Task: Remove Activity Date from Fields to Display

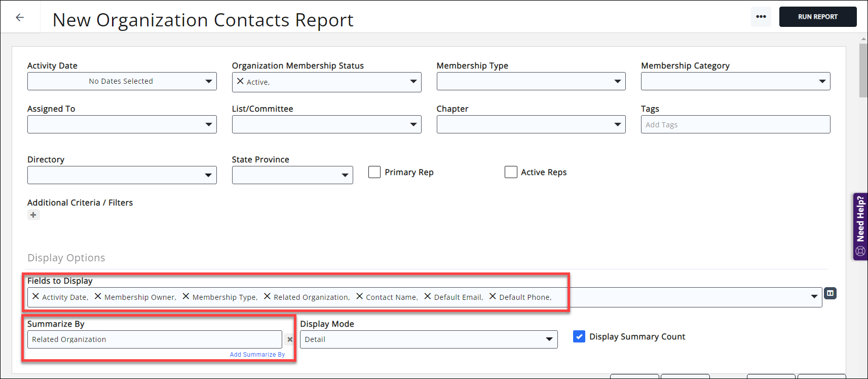Action: 35,296
